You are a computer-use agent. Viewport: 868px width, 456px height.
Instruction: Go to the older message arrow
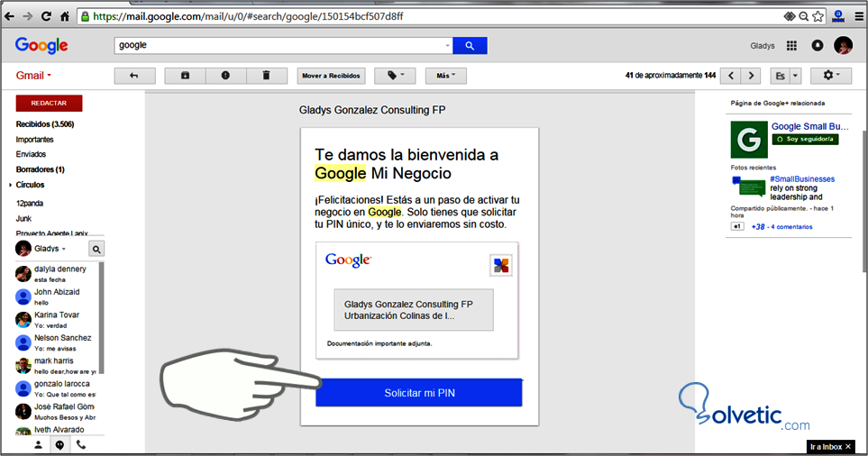coord(751,76)
